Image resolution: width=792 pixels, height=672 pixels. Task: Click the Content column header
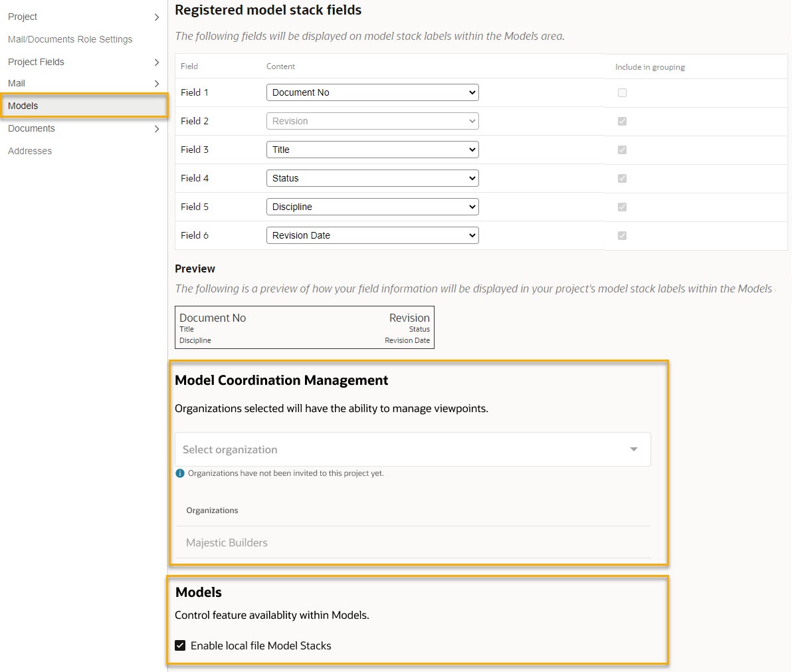pos(280,66)
